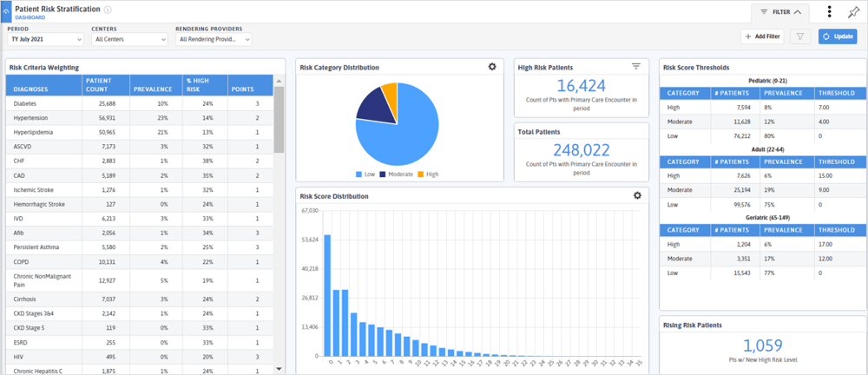Click the 16,424 high risk patients count

[x=582, y=86]
